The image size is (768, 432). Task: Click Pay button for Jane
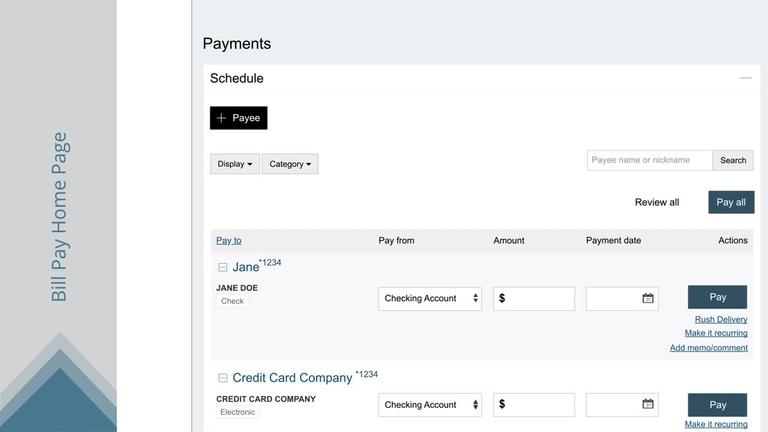(717, 297)
